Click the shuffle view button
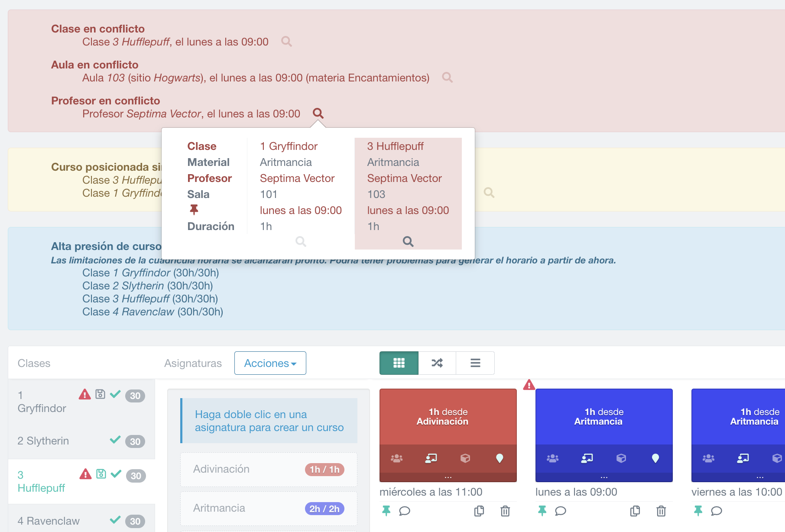Screen dimensions: 785x532 point(437,363)
